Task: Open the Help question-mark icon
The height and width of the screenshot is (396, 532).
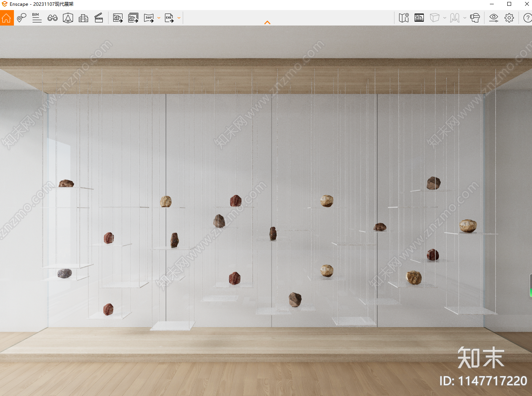Action: point(527,18)
